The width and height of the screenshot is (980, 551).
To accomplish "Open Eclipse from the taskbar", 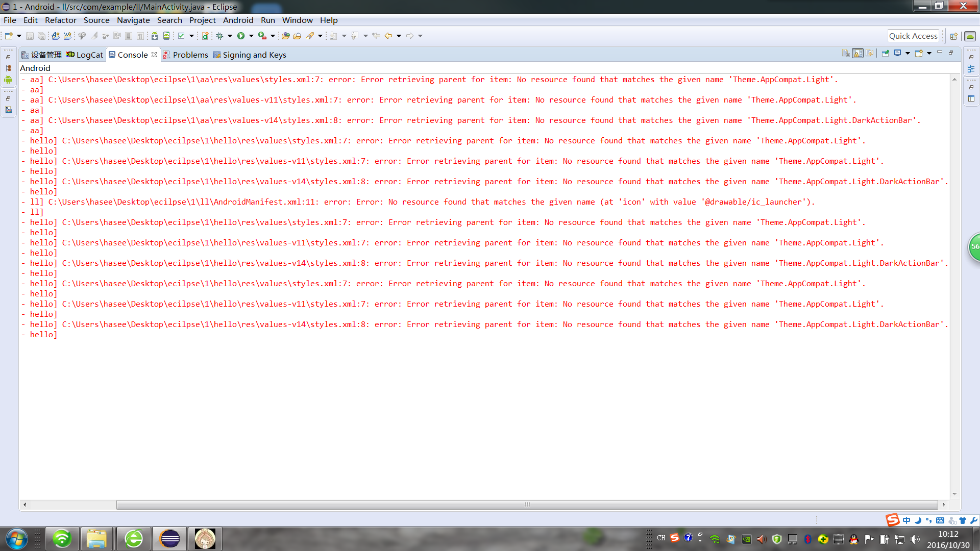I will [x=169, y=539].
